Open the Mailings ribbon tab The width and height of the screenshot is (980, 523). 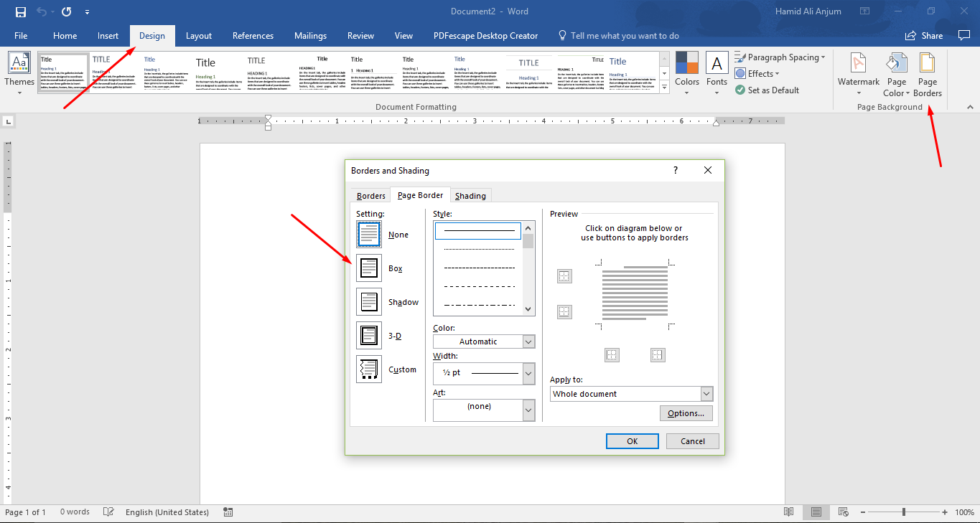tap(310, 35)
